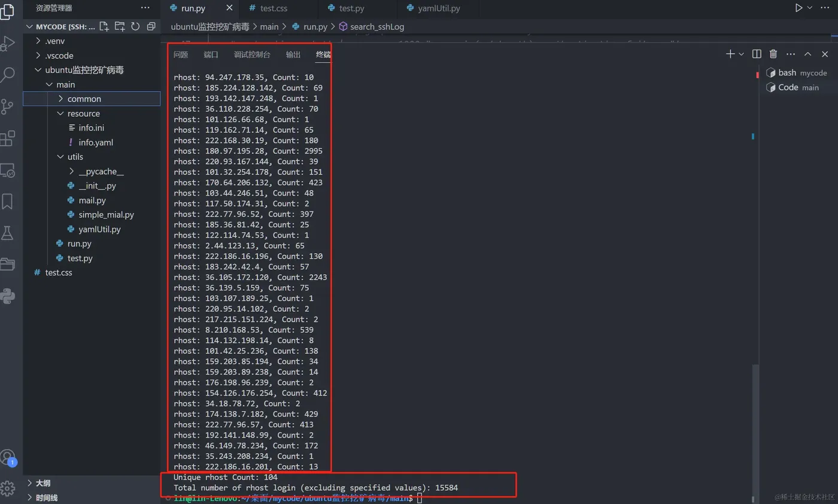Open the Extensions view

(7, 138)
